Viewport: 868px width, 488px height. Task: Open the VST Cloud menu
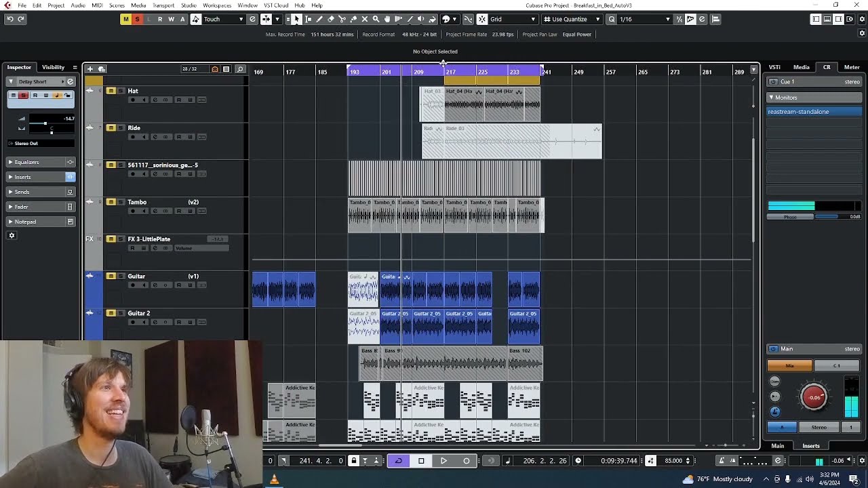coord(276,5)
